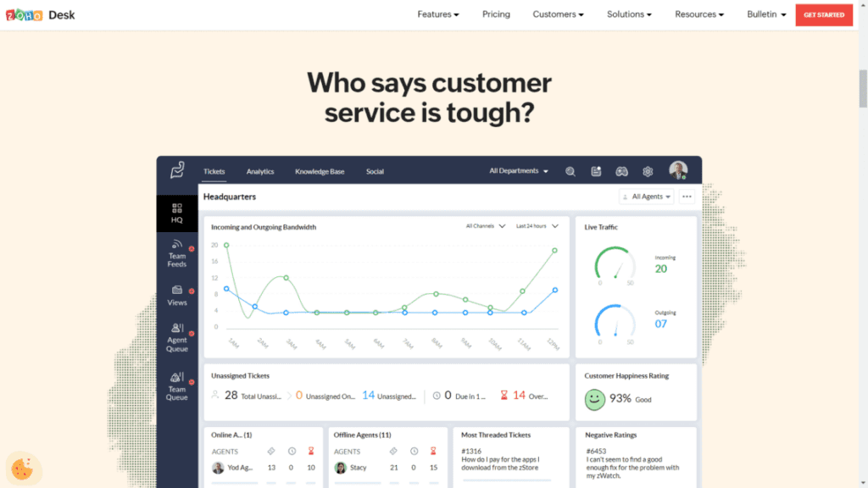
Task: Open the Knowledge Base tab
Action: pyautogui.click(x=320, y=171)
